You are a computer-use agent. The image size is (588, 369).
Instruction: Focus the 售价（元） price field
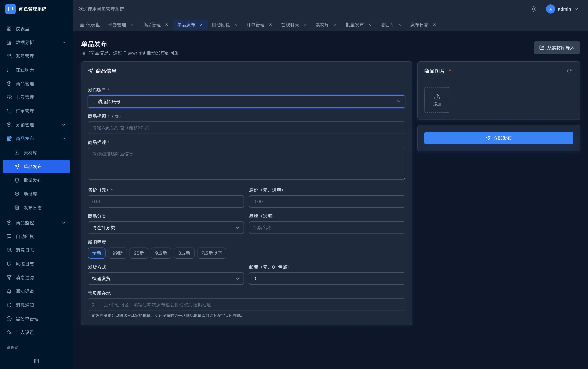point(166,201)
